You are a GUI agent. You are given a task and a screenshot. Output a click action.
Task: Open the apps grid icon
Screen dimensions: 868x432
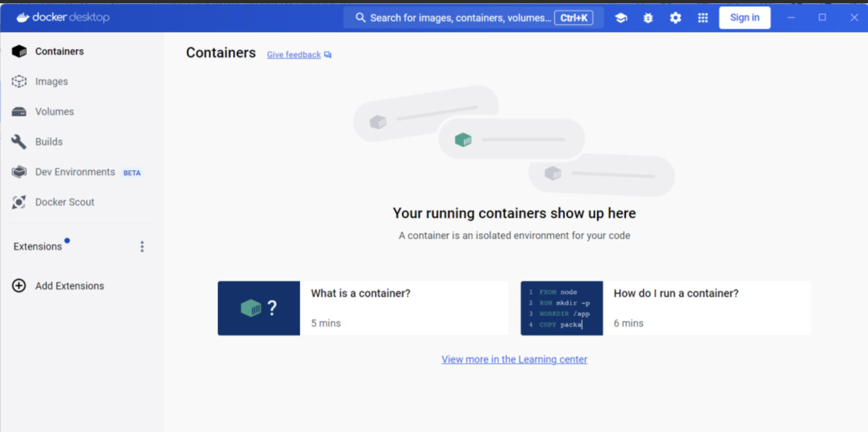(x=703, y=18)
